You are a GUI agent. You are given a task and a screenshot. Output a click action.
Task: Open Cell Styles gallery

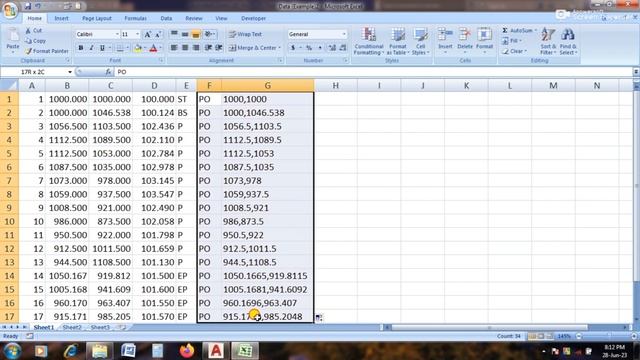click(x=420, y=41)
